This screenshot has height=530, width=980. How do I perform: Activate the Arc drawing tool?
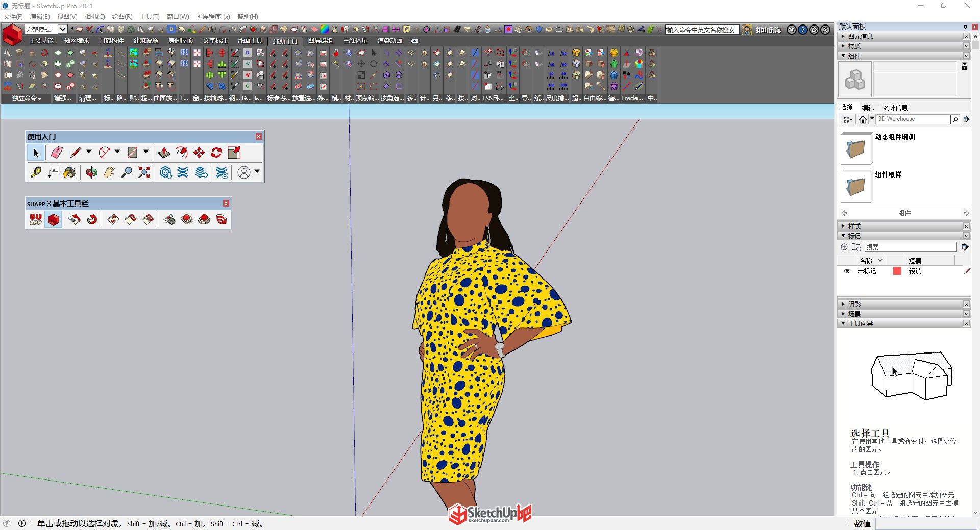pos(104,153)
